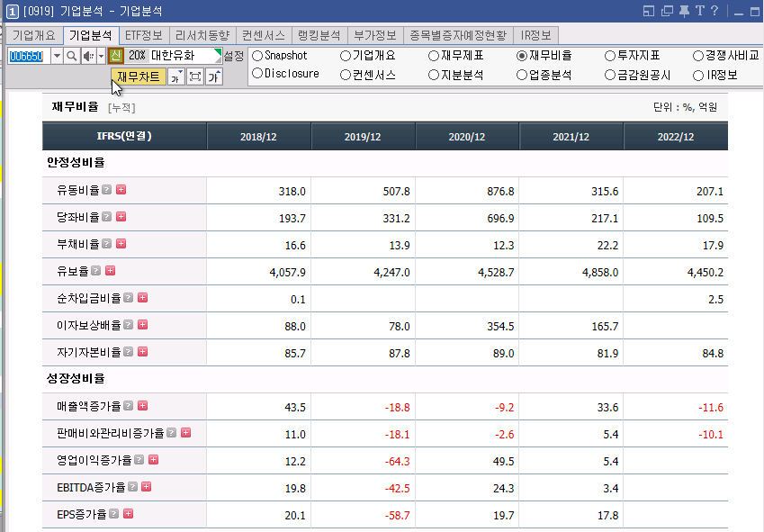This screenshot has height=532, width=764.
Task: Click the red plus icon next to 매출액증가율
Action: 142,405
